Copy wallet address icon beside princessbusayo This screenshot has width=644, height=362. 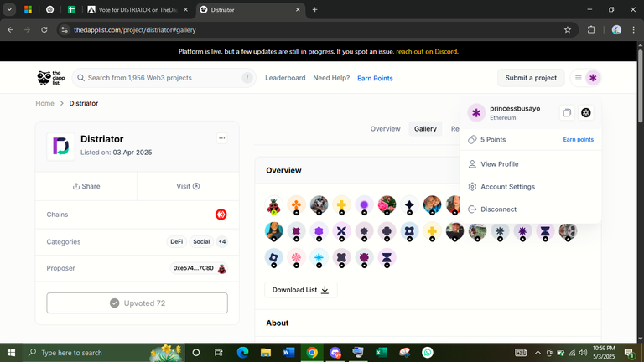(x=567, y=112)
